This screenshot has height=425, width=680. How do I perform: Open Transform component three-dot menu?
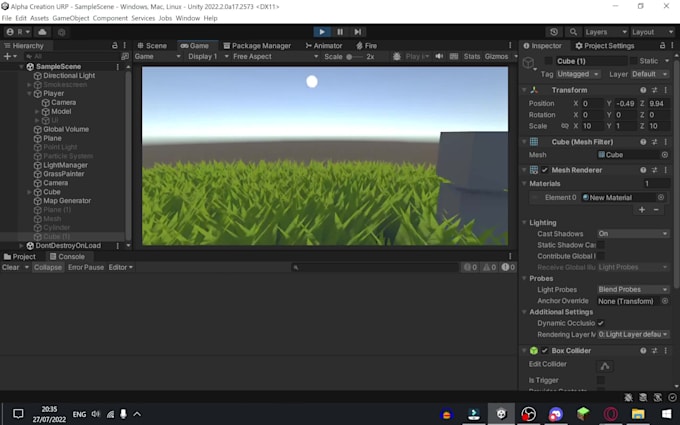(666, 90)
